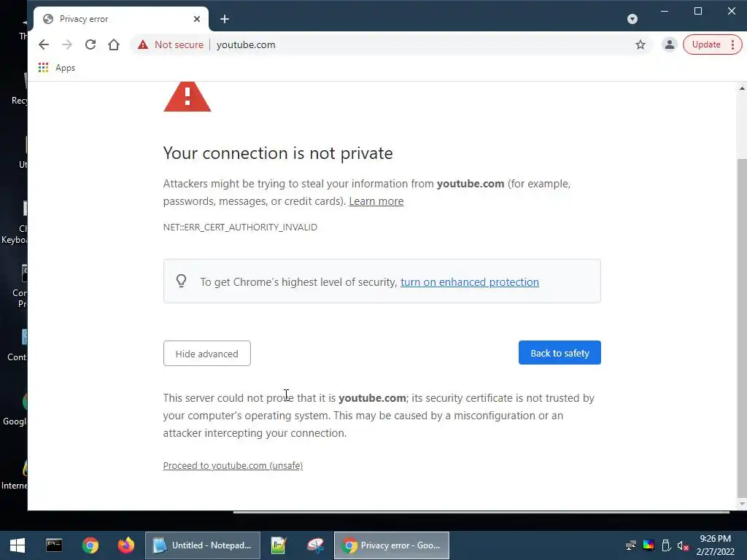This screenshot has width=747, height=560.
Task: Click the scrollbar down arrow
Action: [x=742, y=504]
